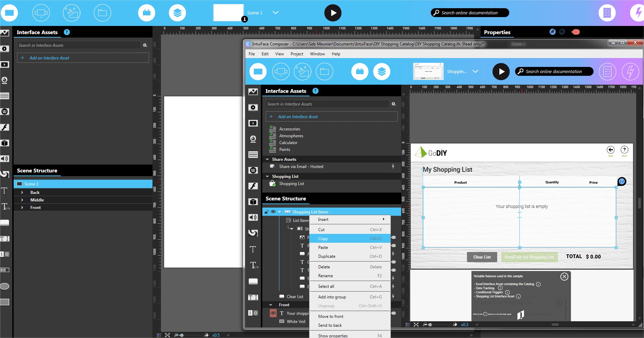Expand the Back layer in Scene Structure
The height and width of the screenshot is (338, 644).
[22, 193]
